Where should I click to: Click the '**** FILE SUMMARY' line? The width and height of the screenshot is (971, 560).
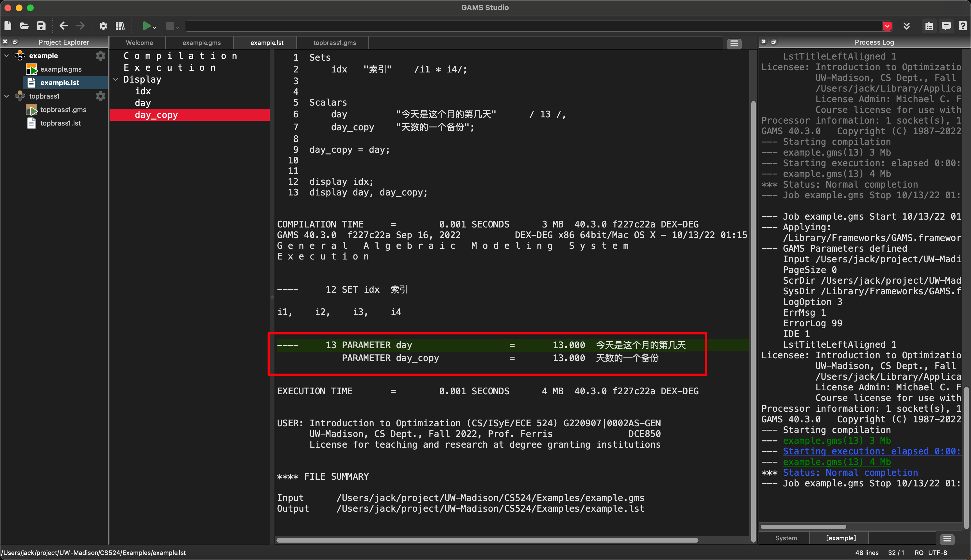coord(323,477)
